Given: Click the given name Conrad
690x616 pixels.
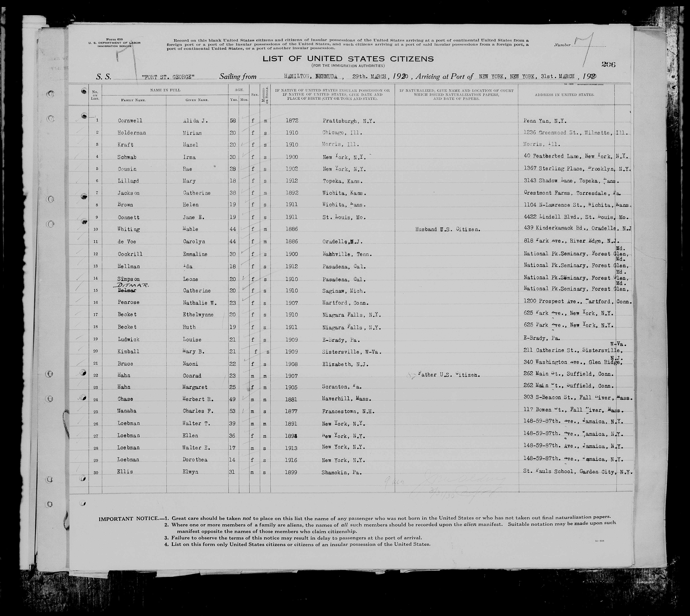Looking at the screenshot, I should [192, 376].
